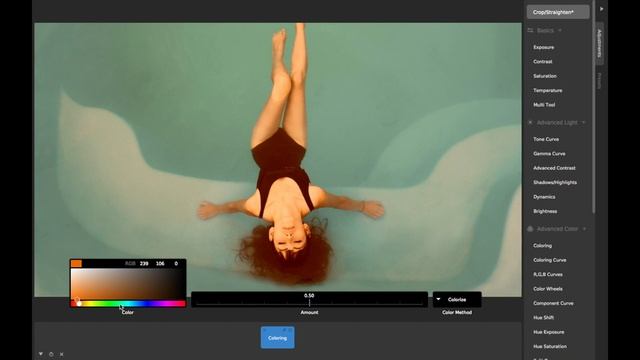640x360 pixels.
Task: Open the Brightness adjustment
Action: [x=545, y=211]
